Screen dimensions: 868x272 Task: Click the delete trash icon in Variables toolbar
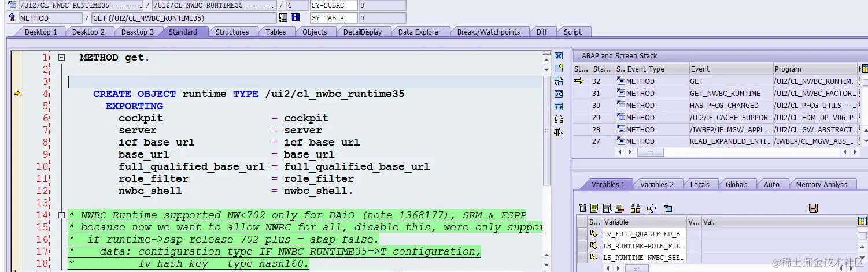pos(583,208)
